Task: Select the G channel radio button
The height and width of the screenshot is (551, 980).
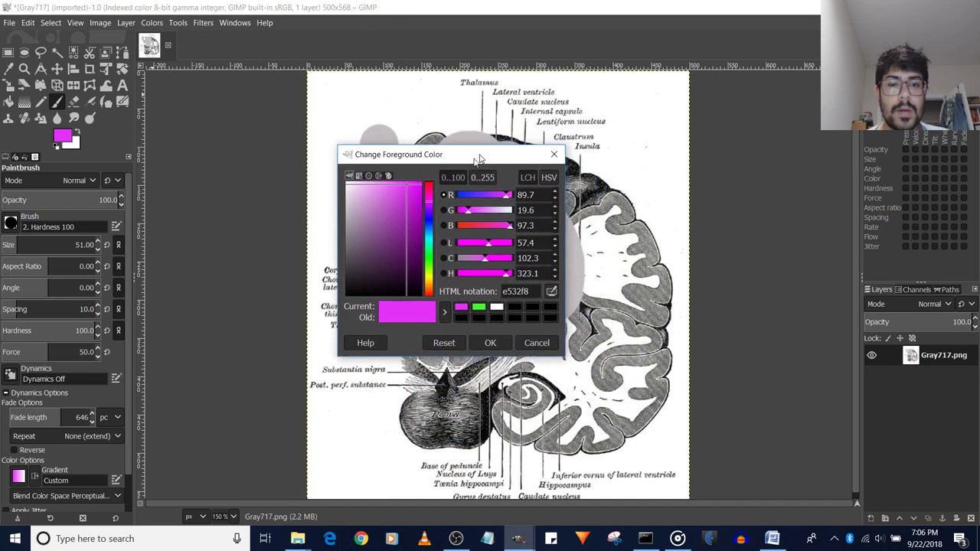Action: 443,210
